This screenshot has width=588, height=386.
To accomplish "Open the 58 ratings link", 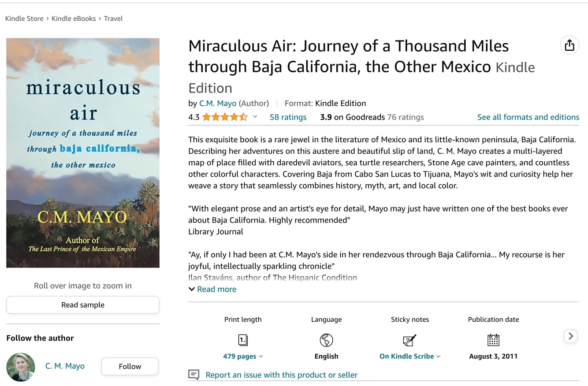I will [x=288, y=117].
